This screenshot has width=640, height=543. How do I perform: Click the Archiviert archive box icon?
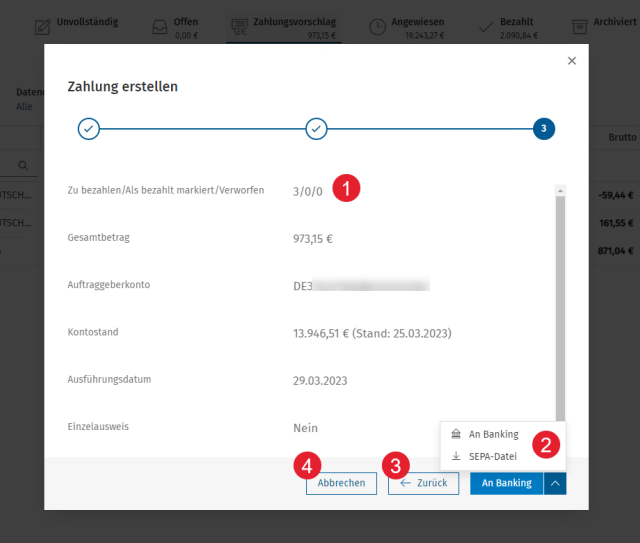click(x=580, y=27)
